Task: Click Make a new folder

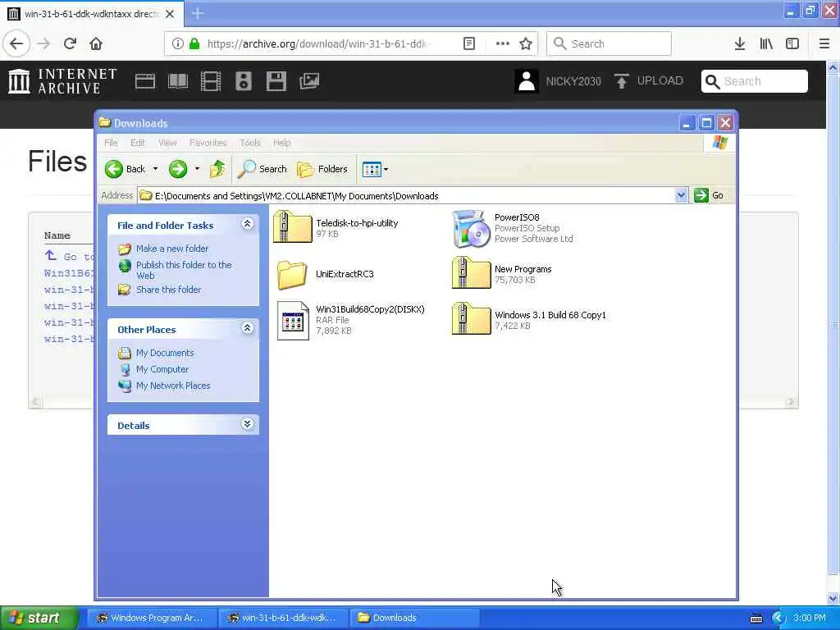Action: 172,249
